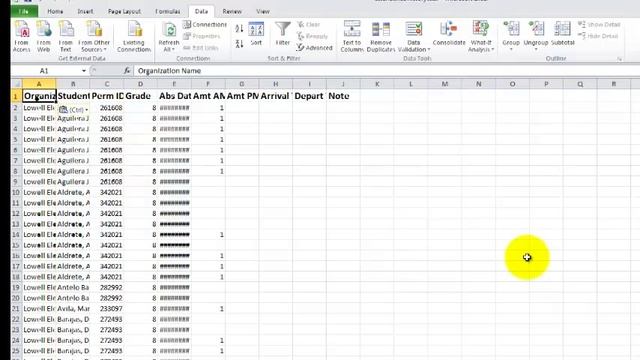Click Edit Links in ribbon
The image size is (640, 360).
201,48
